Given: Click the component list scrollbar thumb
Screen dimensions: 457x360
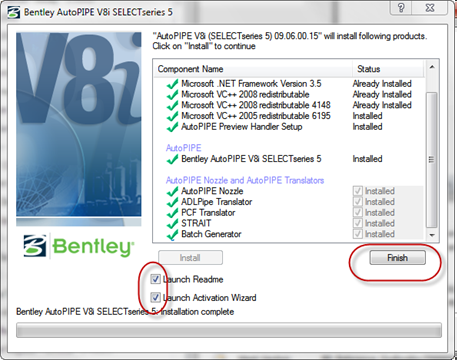Looking at the screenshot, I should pyautogui.click(x=432, y=159).
